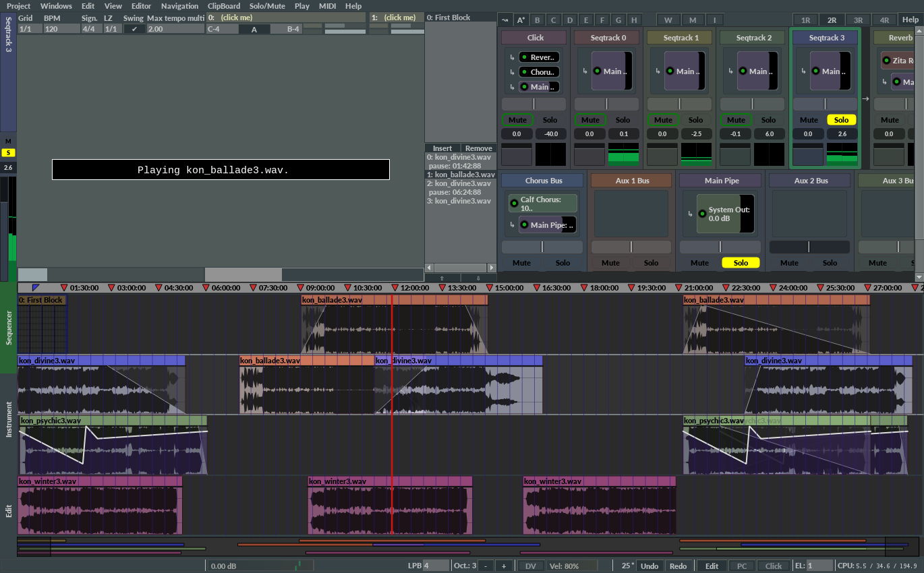Toggle the System Out enable dot in Main Pipe

coord(702,214)
